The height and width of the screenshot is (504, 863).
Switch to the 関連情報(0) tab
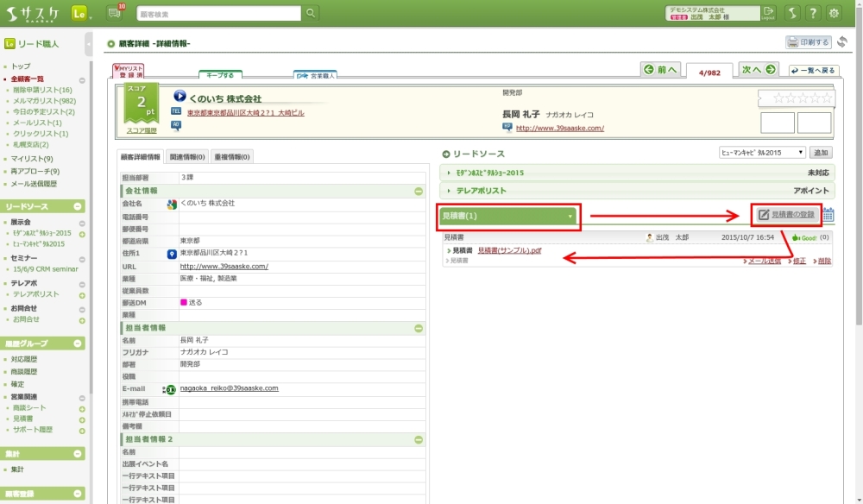tap(187, 157)
